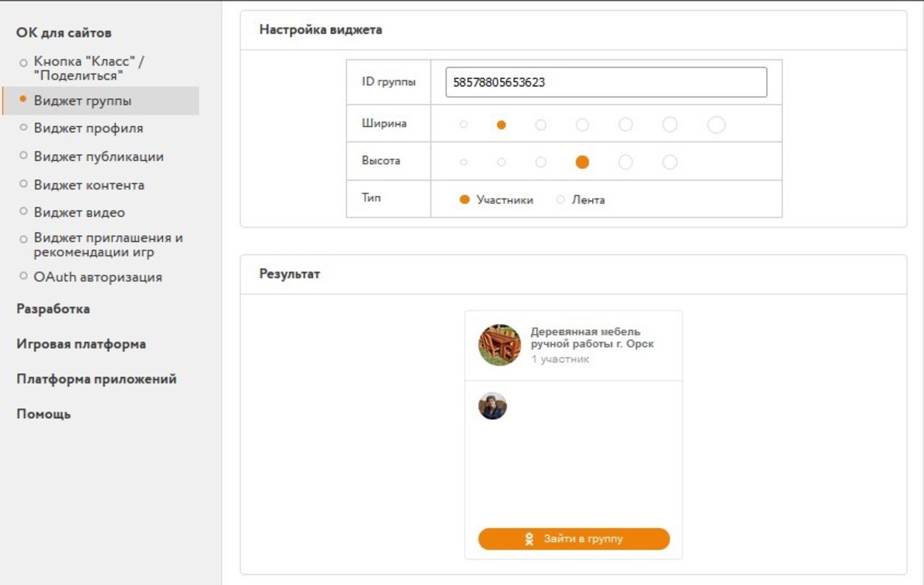Select the «Лента» type radio button
This screenshot has width=924, height=585.
coord(560,200)
